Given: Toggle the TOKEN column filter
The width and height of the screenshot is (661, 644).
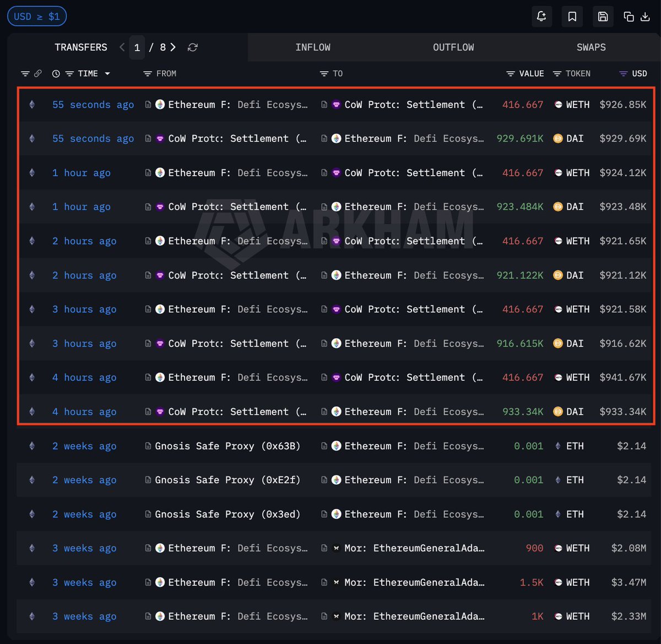Looking at the screenshot, I should point(557,73).
